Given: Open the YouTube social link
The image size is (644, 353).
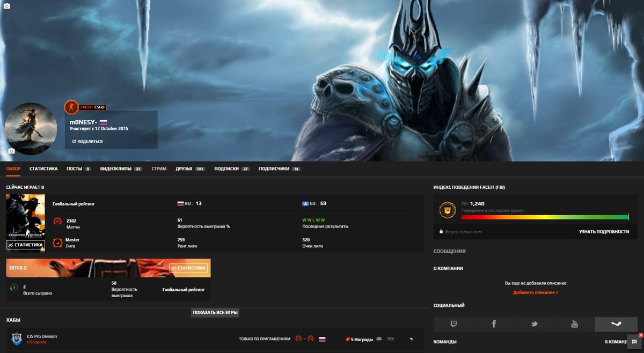Looking at the screenshot, I should (x=574, y=324).
